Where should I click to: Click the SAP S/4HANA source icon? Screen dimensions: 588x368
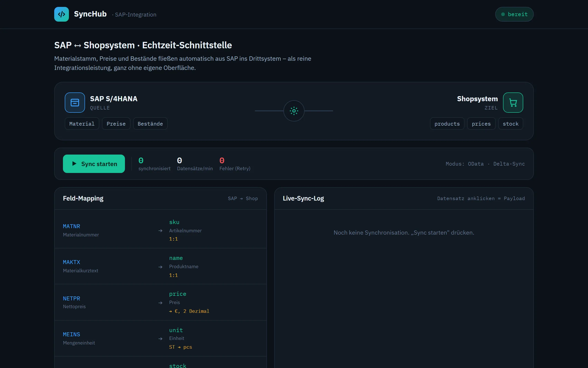pos(75,103)
